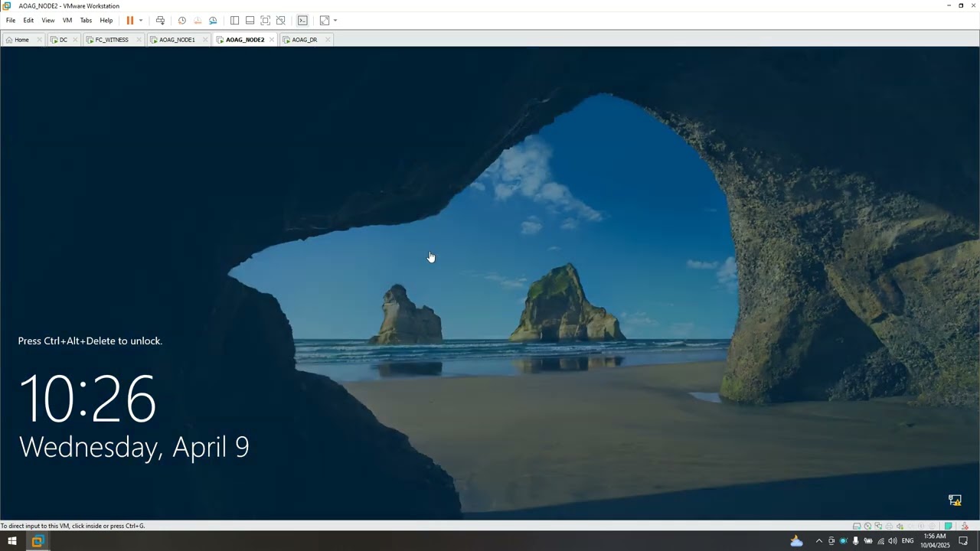Click the VMware Workstation title bar icon
980x551 pixels.
click(7, 5)
